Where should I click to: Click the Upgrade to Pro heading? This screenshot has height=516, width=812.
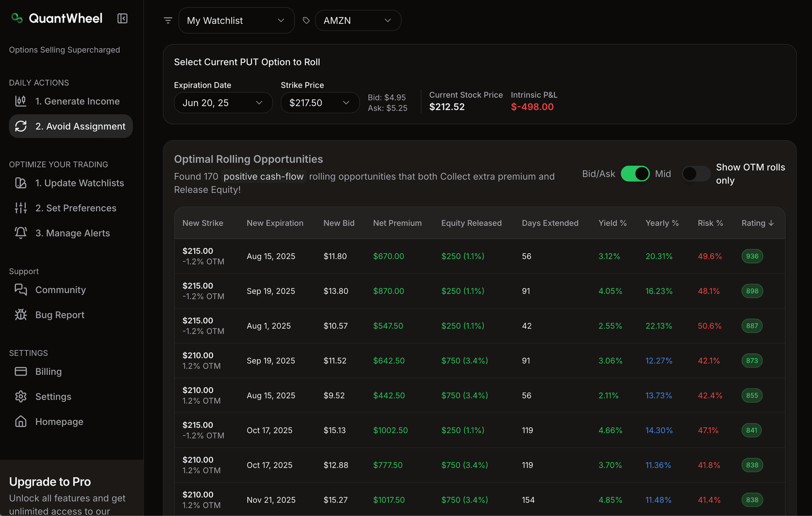pos(50,481)
